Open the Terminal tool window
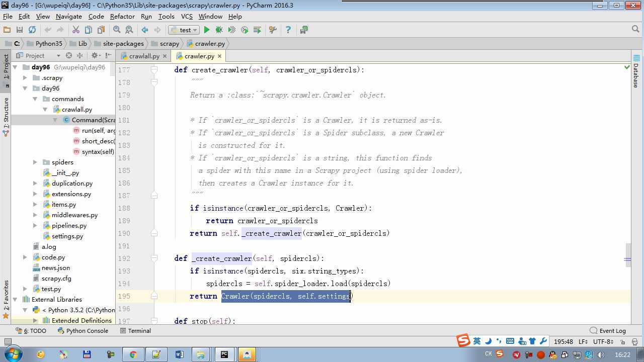The image size is (644, 362). [x=135, y=331]
